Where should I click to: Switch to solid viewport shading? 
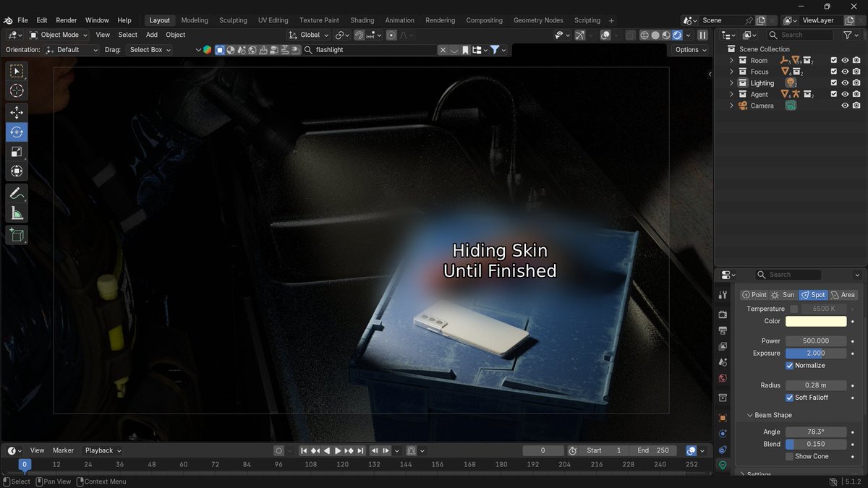pos(655,35)
